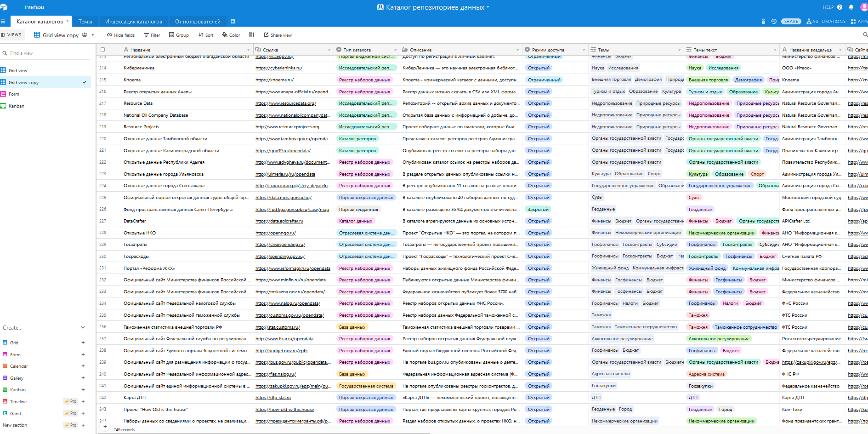This screenshot has width=868, height=434.
Task: Open the search magnifier in the toolbar
Action: pyautogui.click(x=865, y=35)
